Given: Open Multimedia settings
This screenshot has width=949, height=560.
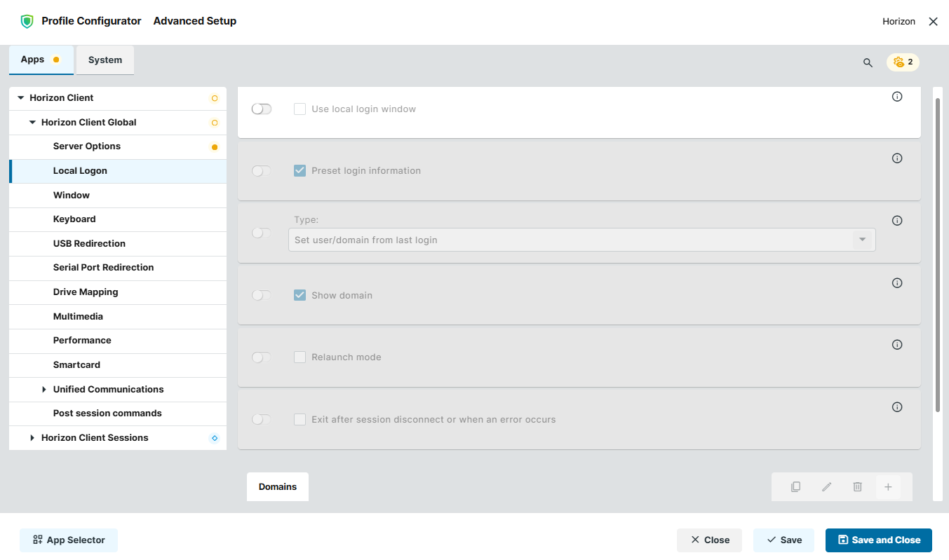Looking at the screenshot, I should pyautogui.click(x=118, y=317).
